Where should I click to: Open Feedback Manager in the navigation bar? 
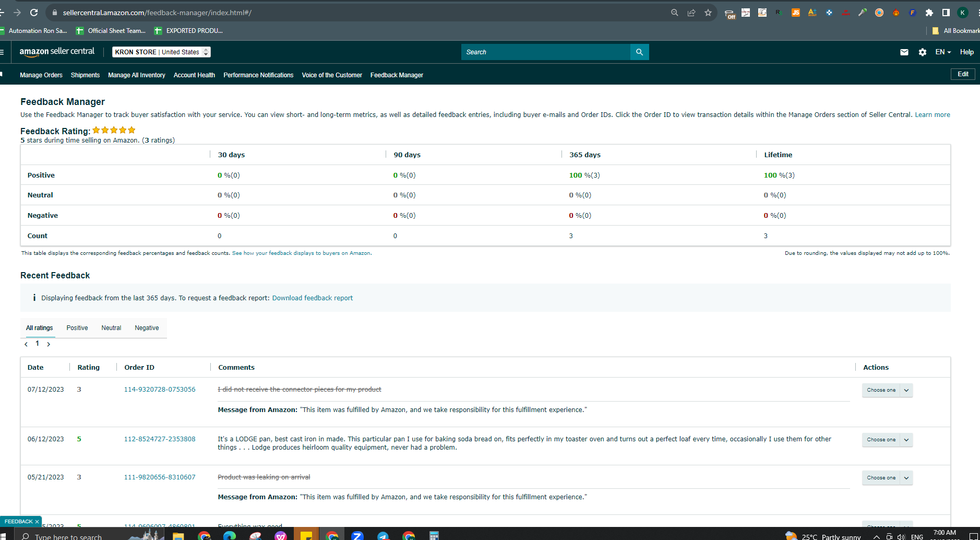pyautogui.click(x=397, y=75)
